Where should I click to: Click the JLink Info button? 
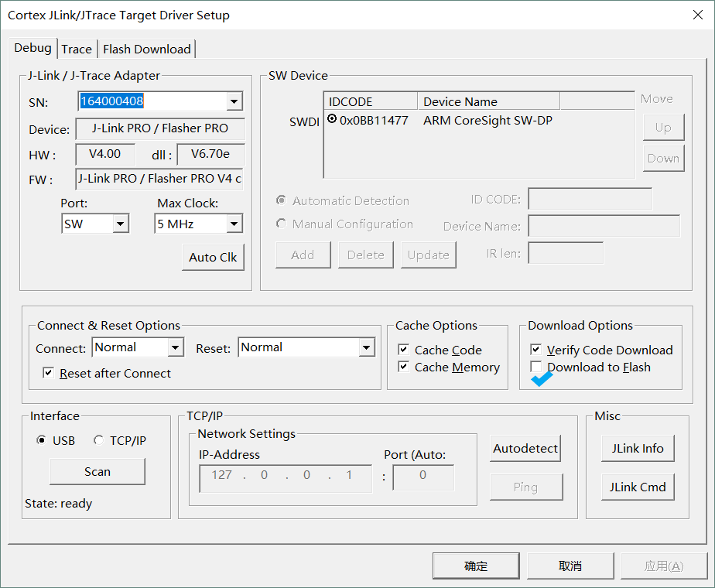[638, 449]
